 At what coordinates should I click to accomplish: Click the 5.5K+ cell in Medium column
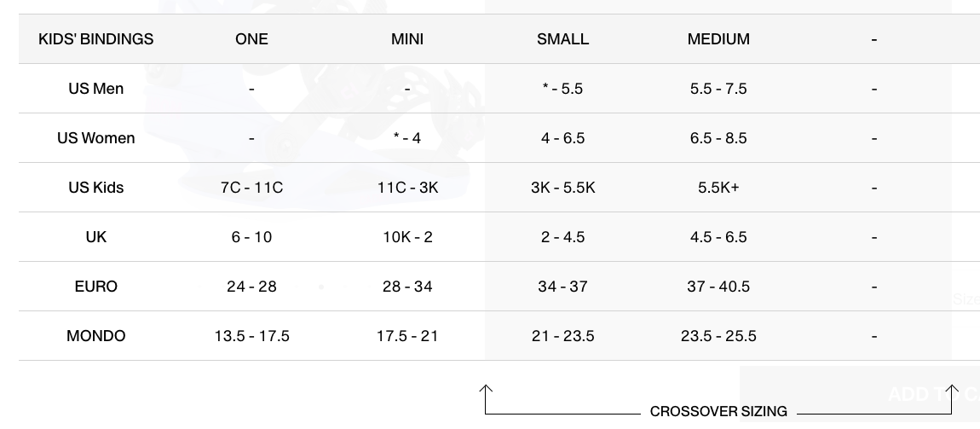pyautogui.click(x=718, y=188)
